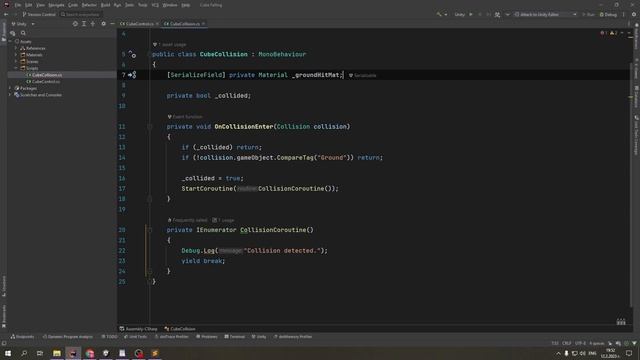Click the explorer search magnifier icon
Viewport: 640px width, 360px height.
[x=23, y=33]
